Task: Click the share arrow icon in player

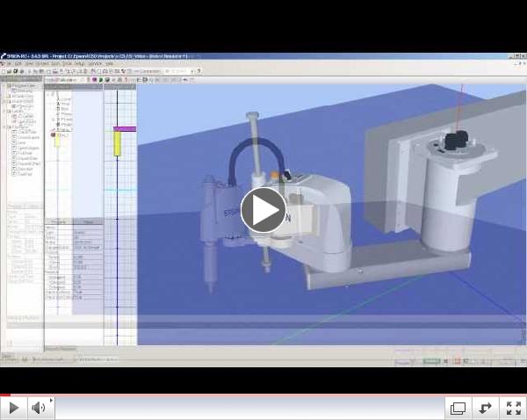Action: coord(485,408)
